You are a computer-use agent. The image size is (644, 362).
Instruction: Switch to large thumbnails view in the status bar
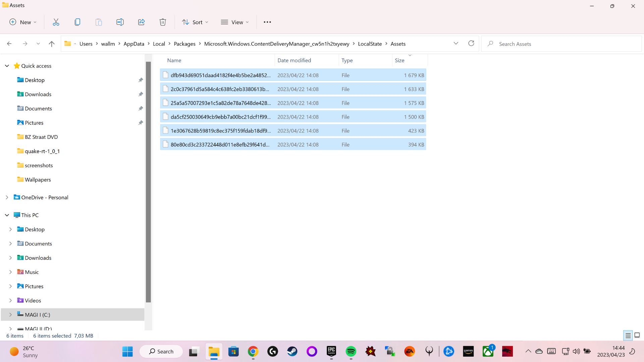tap(637, 336)
